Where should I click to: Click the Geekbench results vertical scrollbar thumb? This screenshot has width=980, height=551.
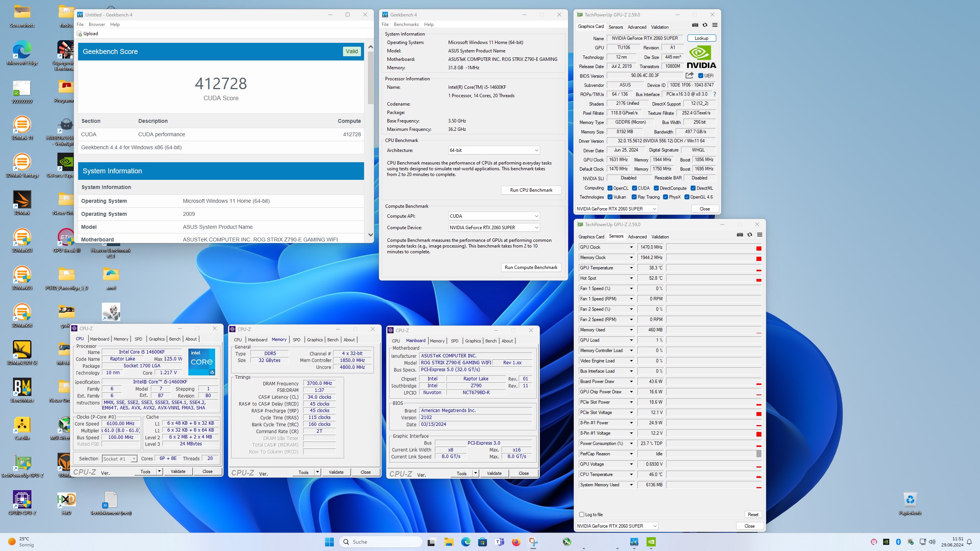point(371,78)
